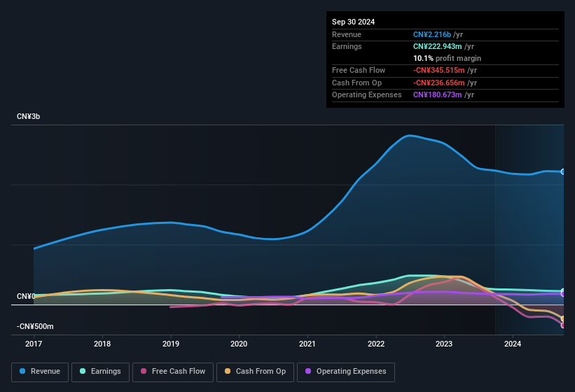
Task: Click the CN¥3b y-axis label
Action: coord(28,116)
